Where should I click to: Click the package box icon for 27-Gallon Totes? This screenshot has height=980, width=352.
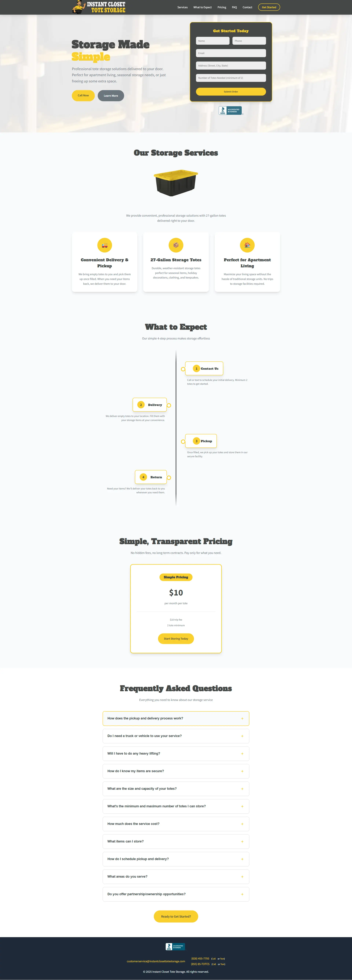coord(176,245)
